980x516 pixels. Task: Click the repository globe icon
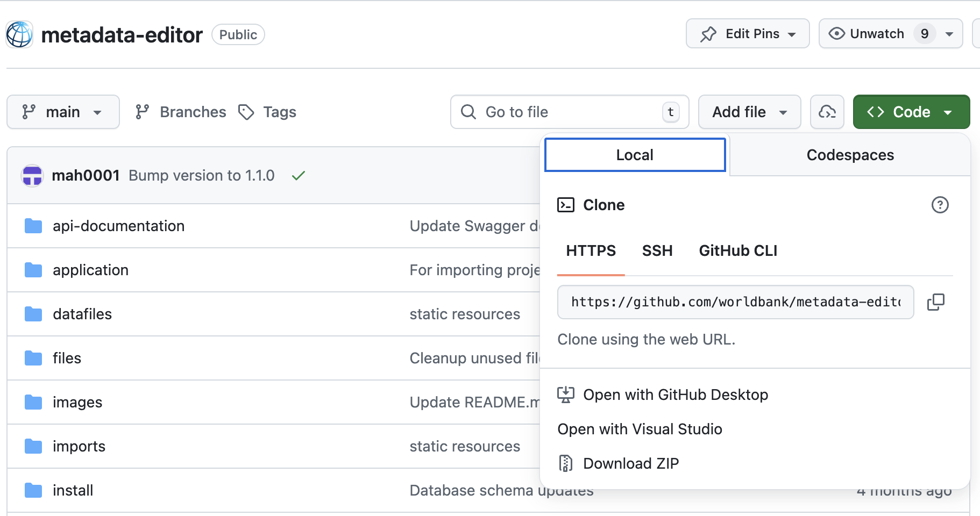19,34
